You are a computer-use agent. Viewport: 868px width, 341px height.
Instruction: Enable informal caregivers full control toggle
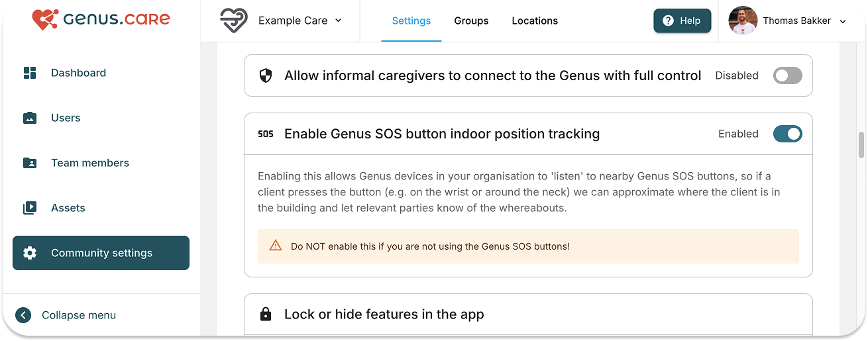click(x=787, y=75)
